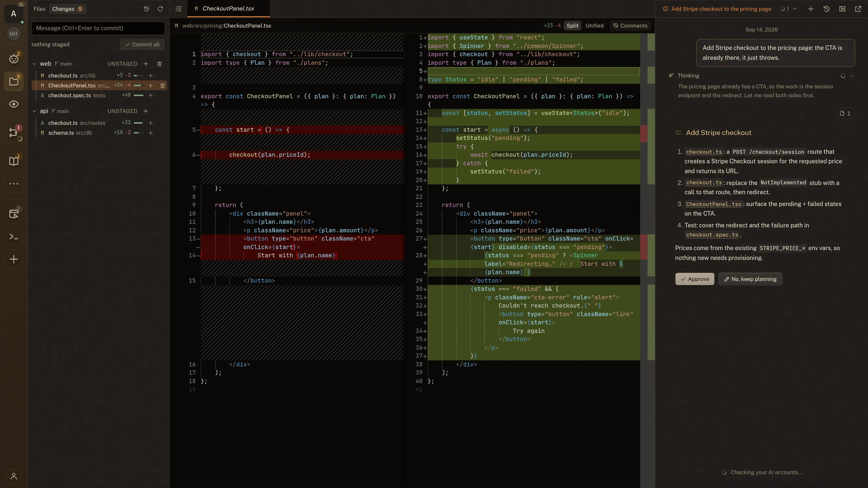Discard changes to CheckoutPanel.tsx
Image resolution: width=868 pixels, height=488 pixels.
click(162, 85)
